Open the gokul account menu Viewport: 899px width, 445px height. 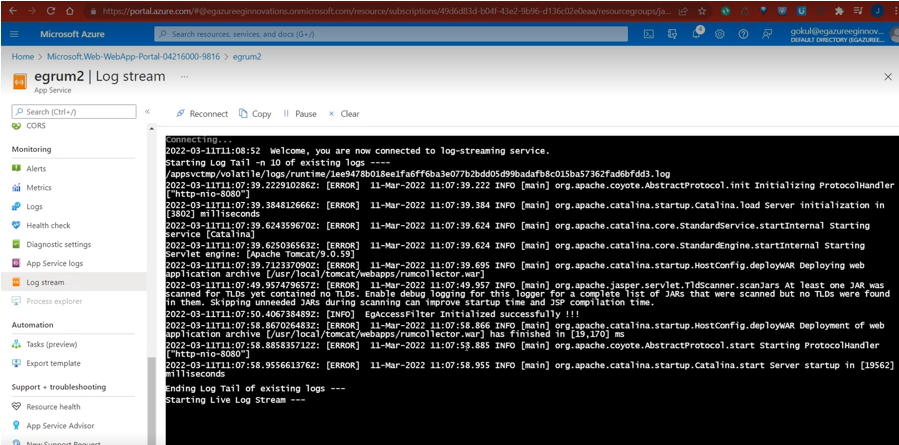click(842, 34)
